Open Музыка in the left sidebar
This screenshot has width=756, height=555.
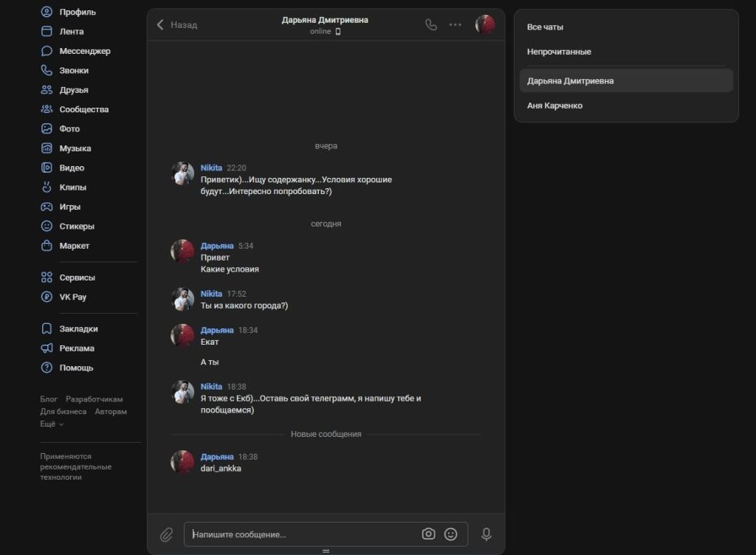[x=75, y=148]
